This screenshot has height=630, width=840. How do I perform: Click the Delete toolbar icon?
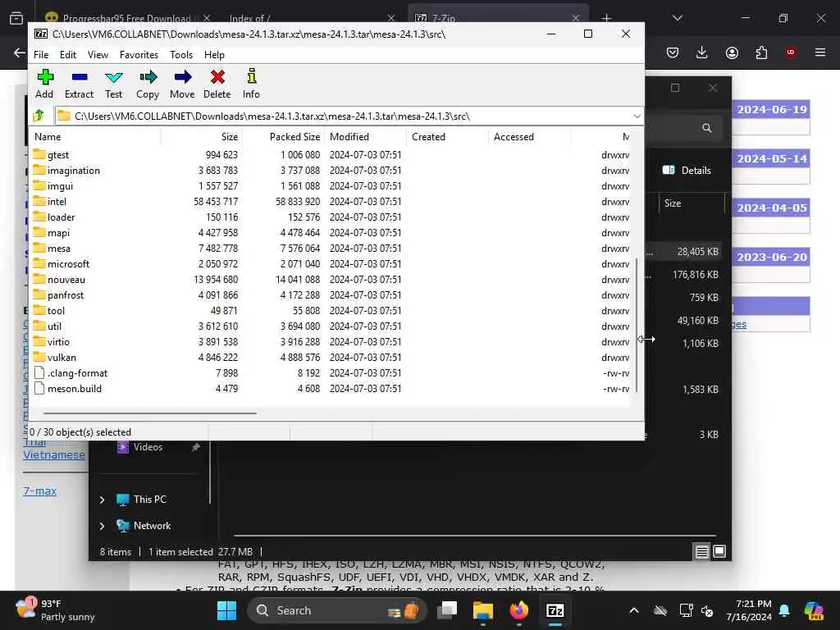pos(217,77)
